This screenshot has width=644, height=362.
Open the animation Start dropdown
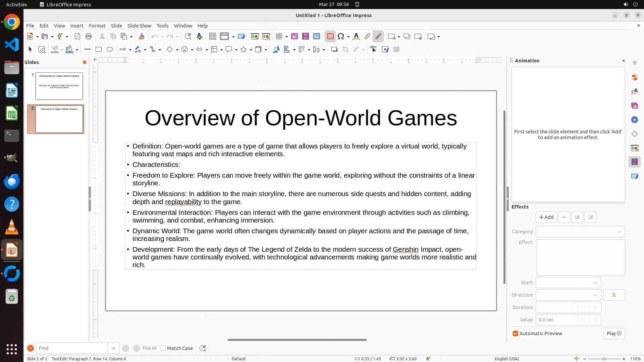pyautogui.click(x=568, y=283)
